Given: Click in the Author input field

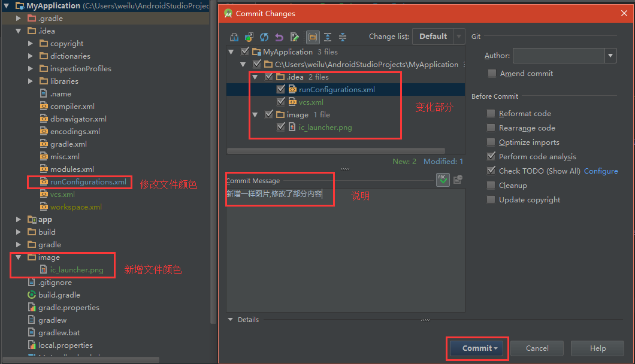Looking at the screenshot, I should click(x=559, y=56).
